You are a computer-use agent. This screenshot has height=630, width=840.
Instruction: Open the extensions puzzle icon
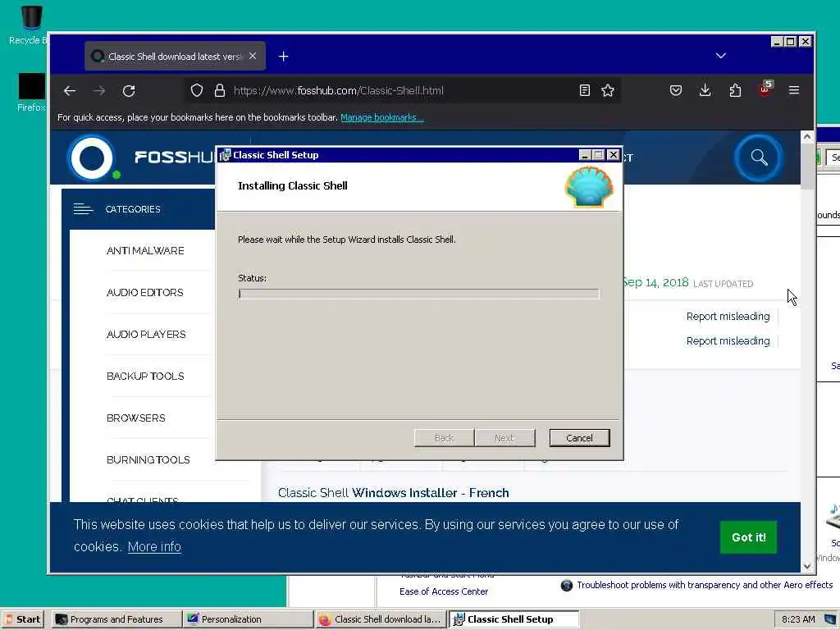735,90
